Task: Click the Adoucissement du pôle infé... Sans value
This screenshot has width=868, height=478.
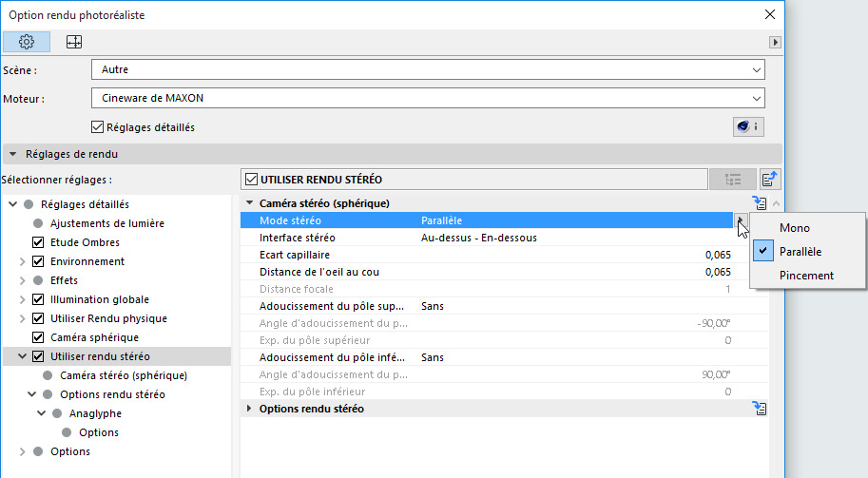Action: point(433,357)
